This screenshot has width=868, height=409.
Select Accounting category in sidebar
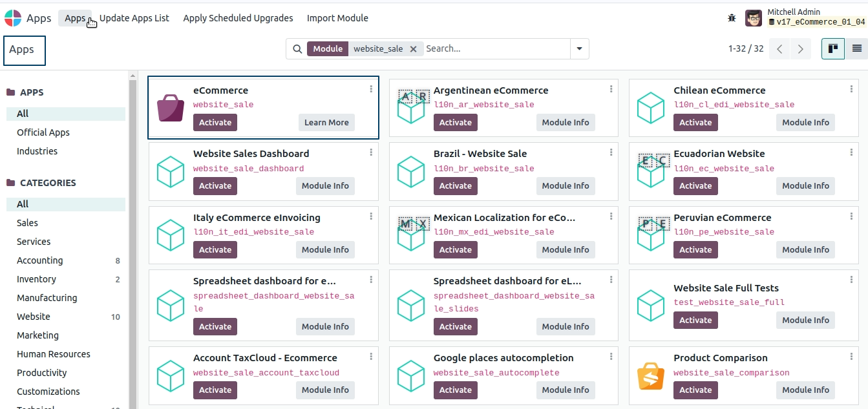pyautogui.click(x=40, y=260)
